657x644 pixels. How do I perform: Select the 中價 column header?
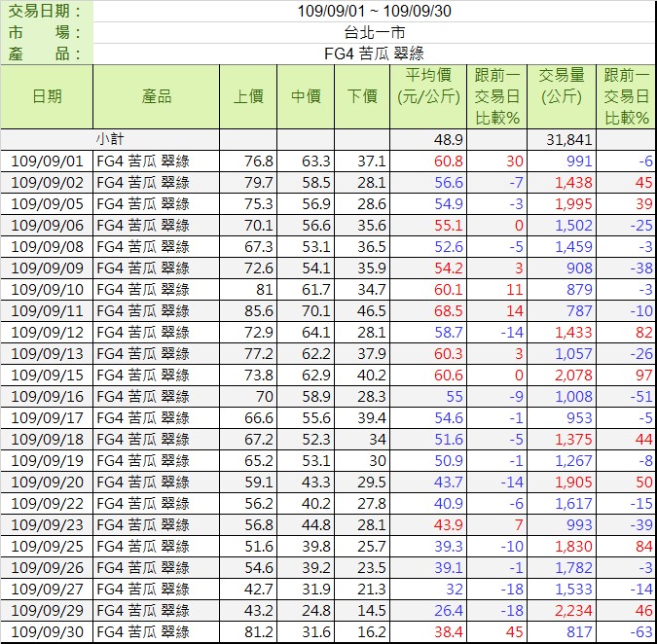[x=307, y=96]
